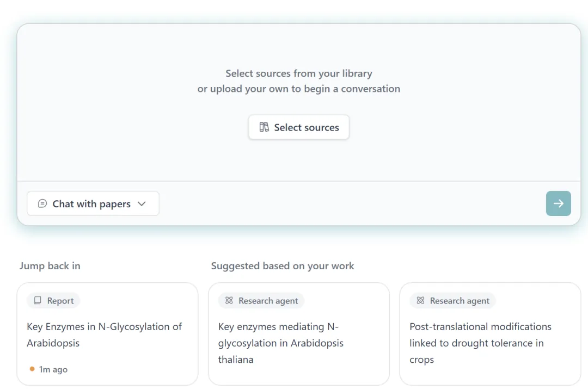Expand the chevron next to Chat with papers
The width and height of the screenshot is (588, 390).
pos(142,204)
